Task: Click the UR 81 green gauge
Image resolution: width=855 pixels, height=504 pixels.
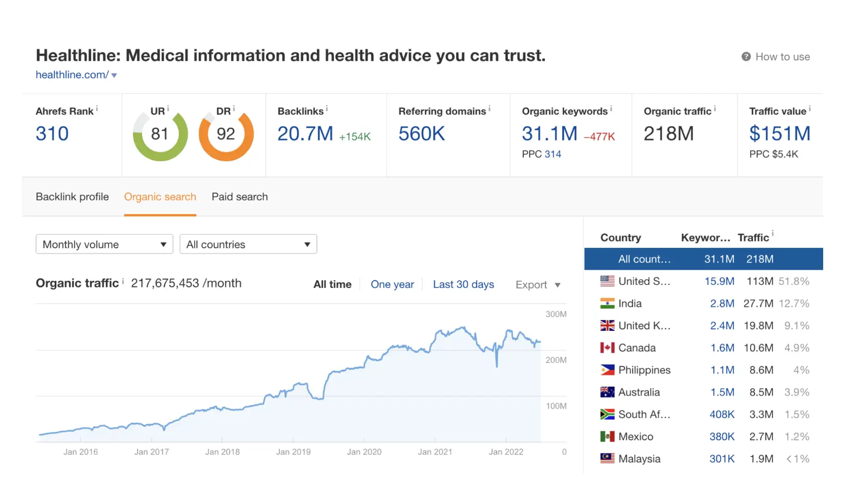Action: 160,134
